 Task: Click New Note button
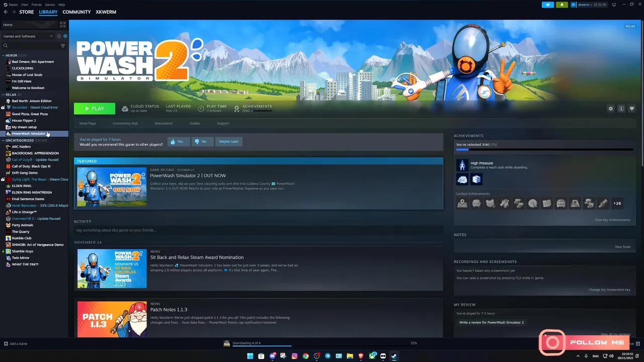pos(622,247)
